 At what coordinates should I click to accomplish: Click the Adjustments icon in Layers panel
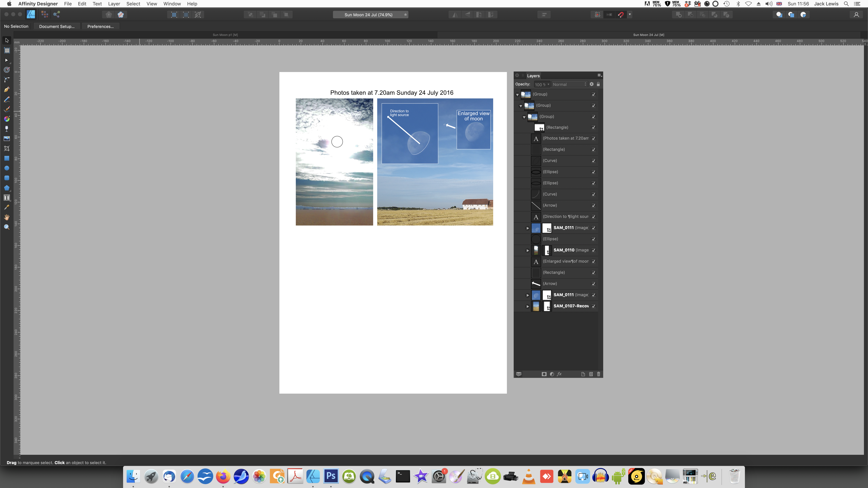552,374
